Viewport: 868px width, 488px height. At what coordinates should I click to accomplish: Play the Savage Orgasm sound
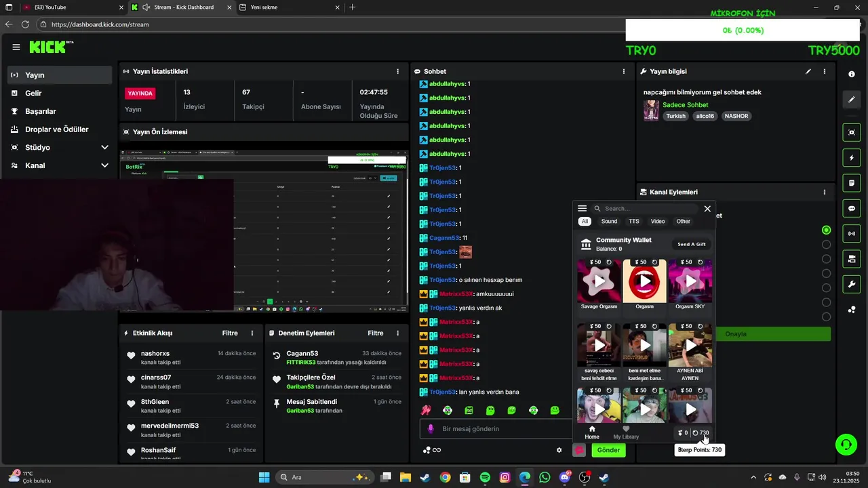coord(599,281)
